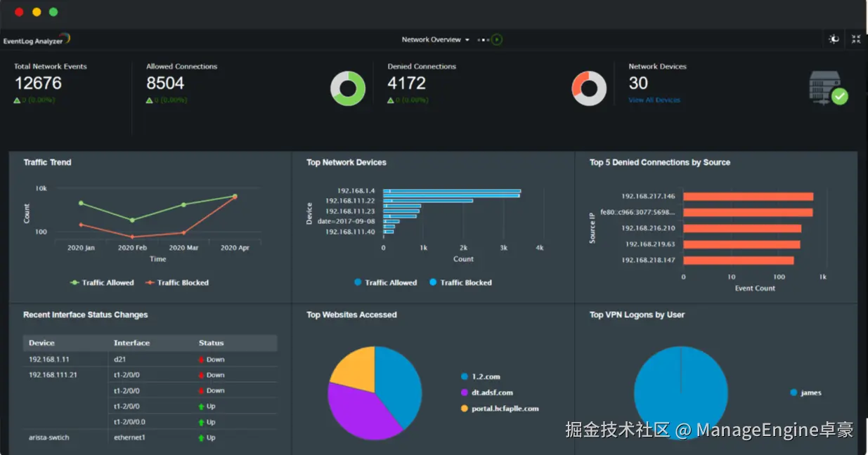
Task: Click the Status column header
Action: click(x=211, y=343)
